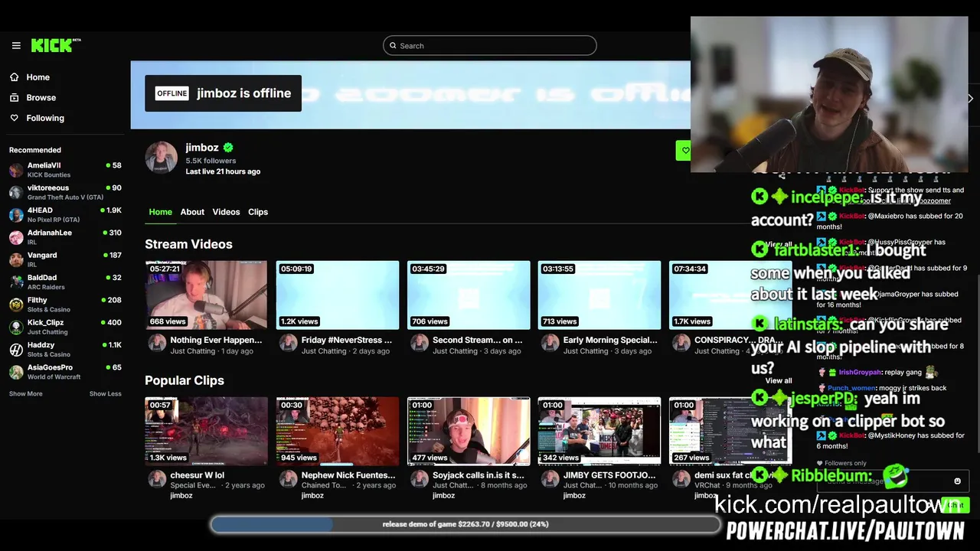This screenshot has width=980, height=551.
Task: Collapse the list with Show Less
Action: 106,393
